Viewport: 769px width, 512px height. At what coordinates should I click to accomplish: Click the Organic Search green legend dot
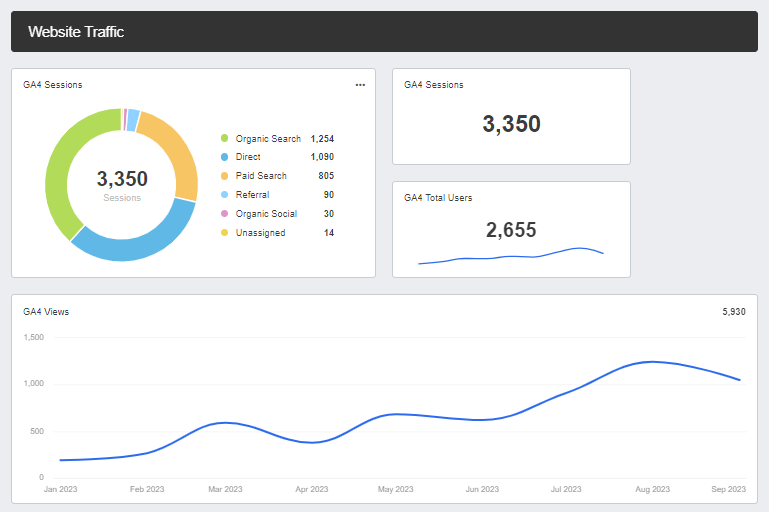click(x=225, y=139)
